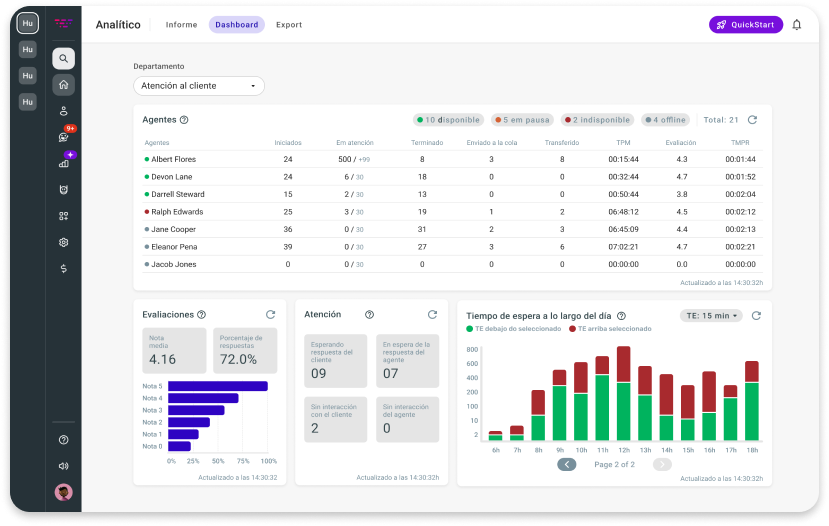The width and height of the screenshot is (829, 526).
Task: Open the TE: 15 min dropdown
Action: click(711, 316)
